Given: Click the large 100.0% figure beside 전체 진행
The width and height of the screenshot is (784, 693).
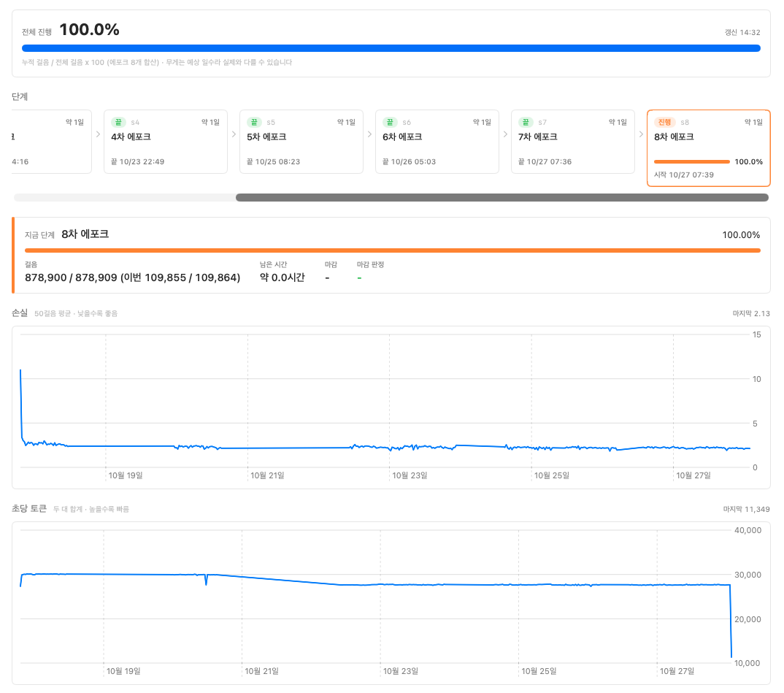Looking at the screenshot, I should 90,30.
